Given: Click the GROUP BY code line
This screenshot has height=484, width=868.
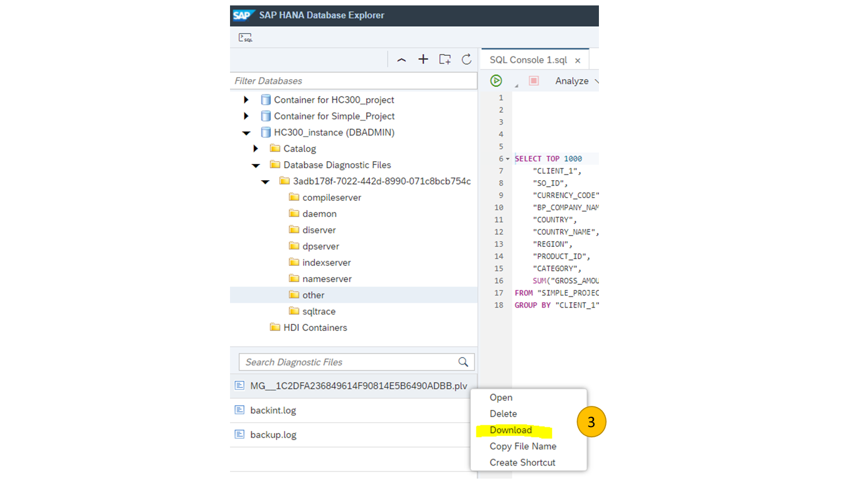Looking at the screenshot, I should point(557,305).
